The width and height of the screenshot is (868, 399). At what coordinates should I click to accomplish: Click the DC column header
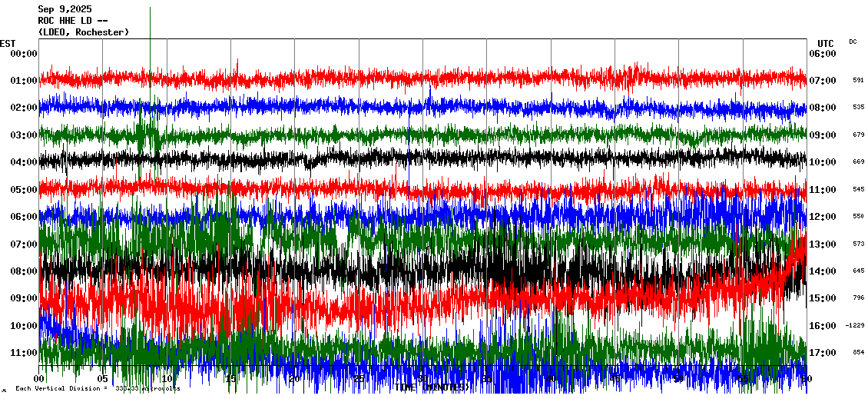pos(853,42)
